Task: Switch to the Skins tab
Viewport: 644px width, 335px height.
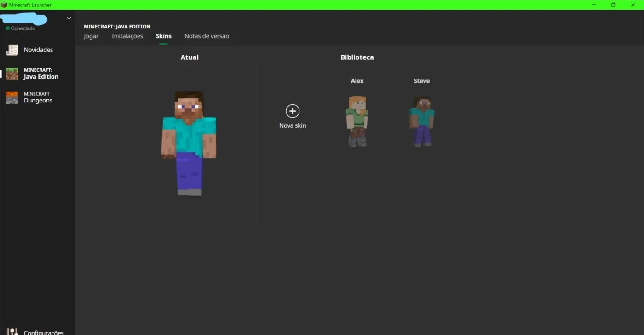Action: [164, 36]
